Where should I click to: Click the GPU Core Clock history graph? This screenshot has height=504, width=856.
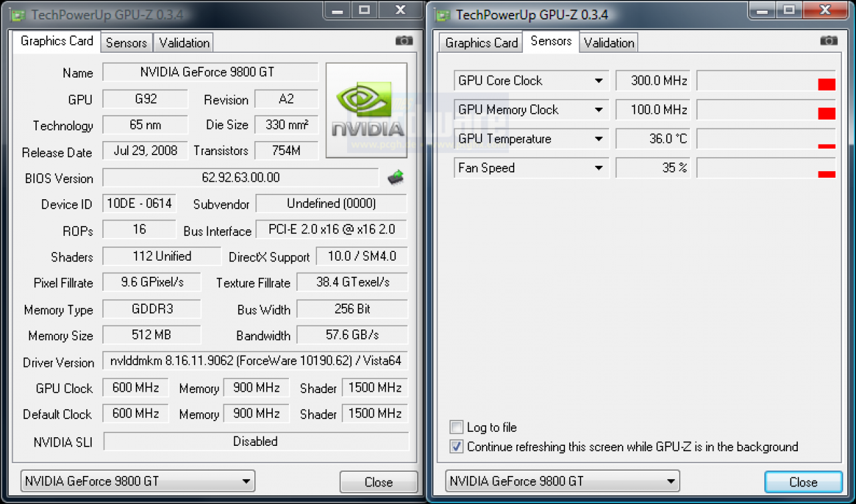(x=766, y=81)
